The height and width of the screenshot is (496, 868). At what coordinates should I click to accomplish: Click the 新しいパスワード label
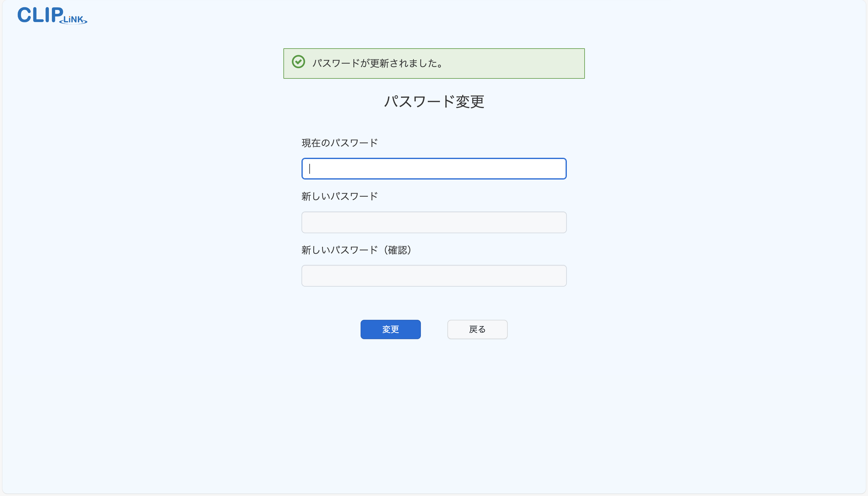point(339,197)
